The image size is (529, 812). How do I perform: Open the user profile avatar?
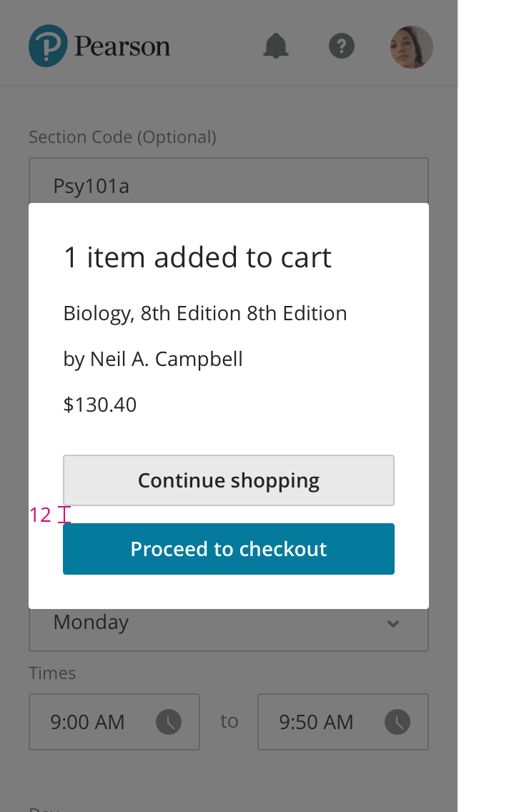[411, 47]
